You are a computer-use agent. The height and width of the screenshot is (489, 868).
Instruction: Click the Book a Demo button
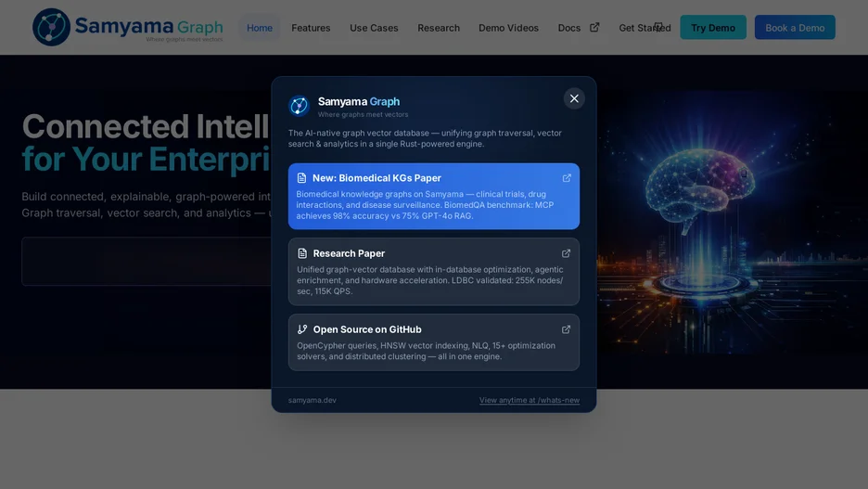coord(795,28)
